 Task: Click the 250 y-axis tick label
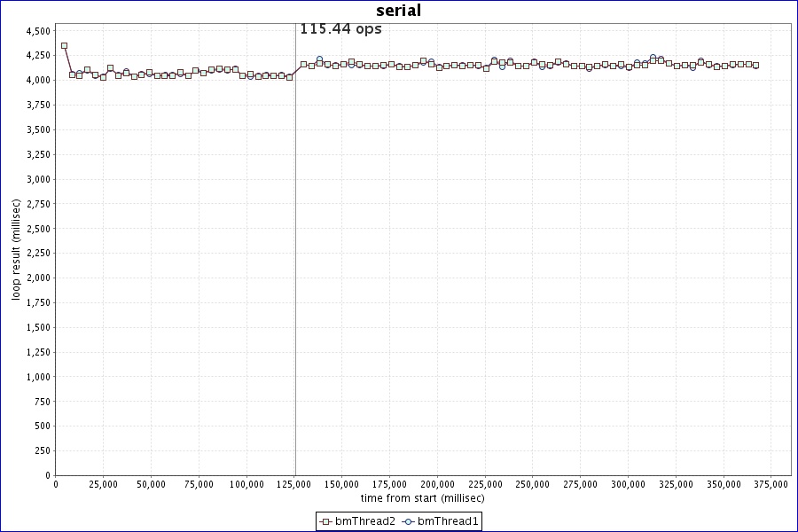[43, 450]
